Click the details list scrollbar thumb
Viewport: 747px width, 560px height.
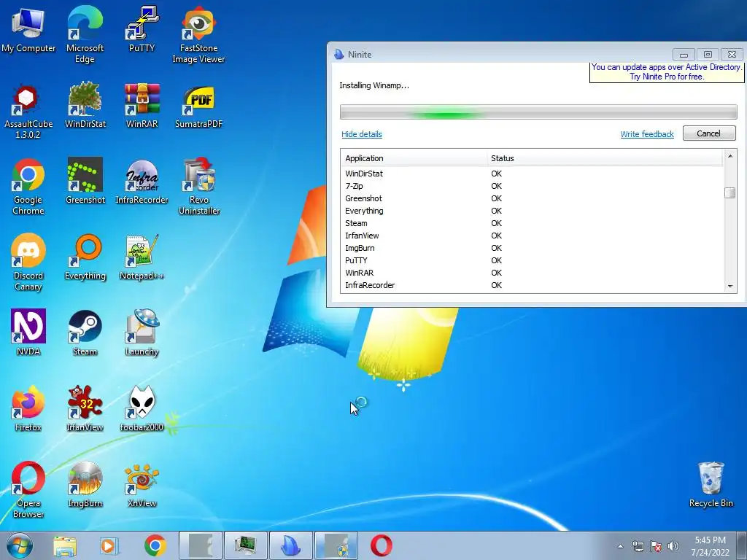(x=729, y=192)
